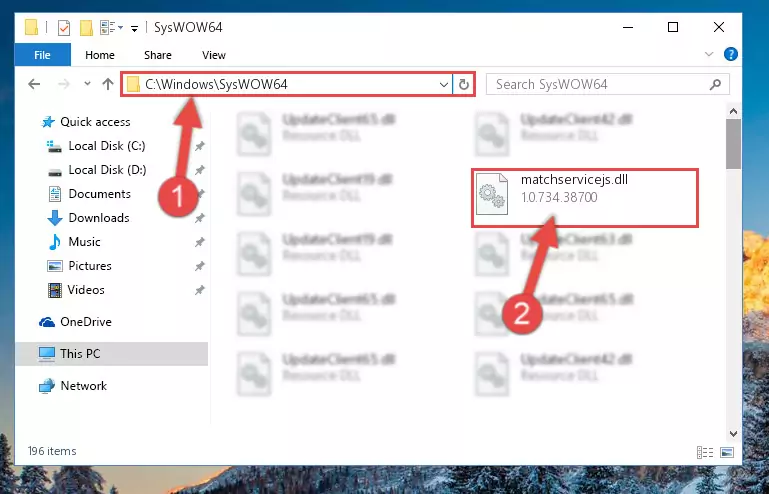Click the Forward navigation arrow

(x=64, y=84)
